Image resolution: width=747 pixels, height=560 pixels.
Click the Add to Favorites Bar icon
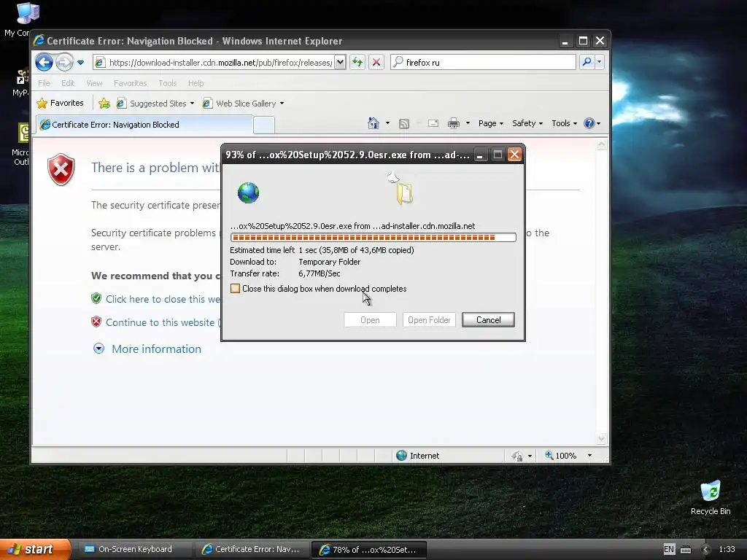click(x=104, y=103)
